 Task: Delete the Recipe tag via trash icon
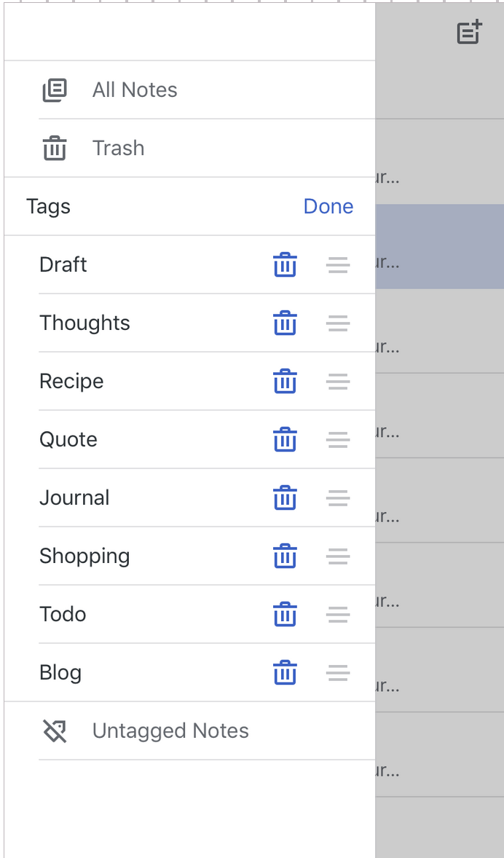coord(285,381)
